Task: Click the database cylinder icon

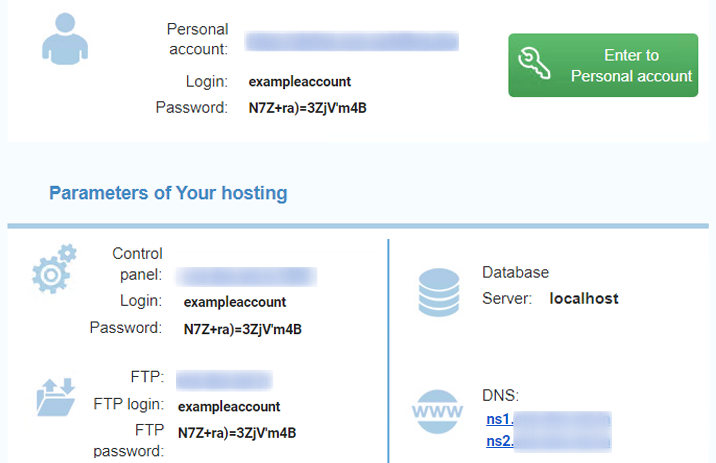Action: [439, 292]
